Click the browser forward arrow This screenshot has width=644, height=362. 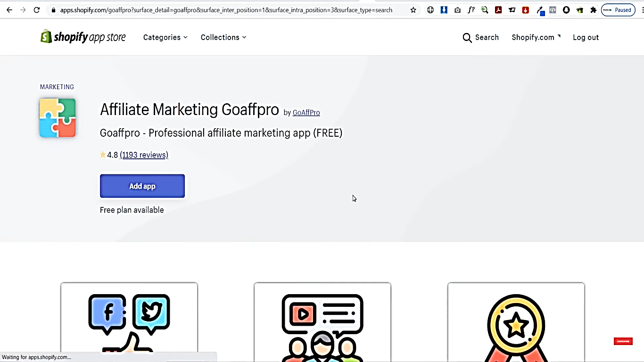23,10
